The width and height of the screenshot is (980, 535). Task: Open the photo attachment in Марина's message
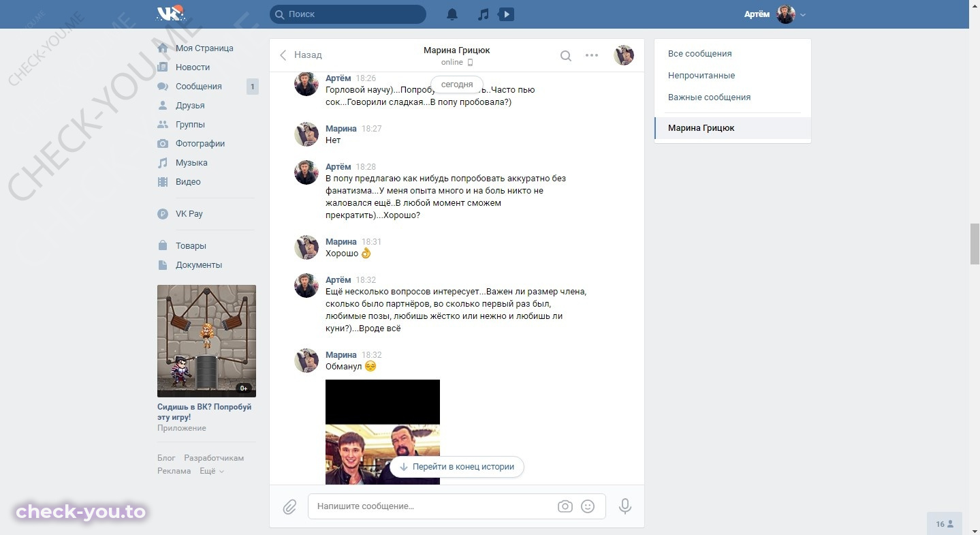click(x=383, y=432)
